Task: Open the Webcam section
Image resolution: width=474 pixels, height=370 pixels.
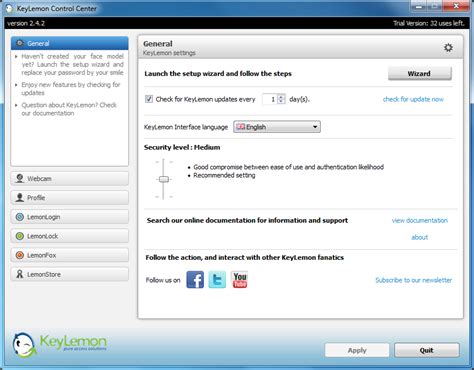Action: [x=69, y=178]
